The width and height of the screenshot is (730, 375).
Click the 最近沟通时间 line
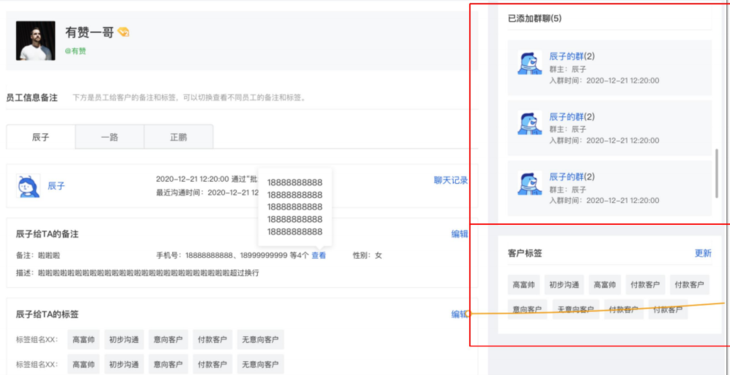(207, 192)
